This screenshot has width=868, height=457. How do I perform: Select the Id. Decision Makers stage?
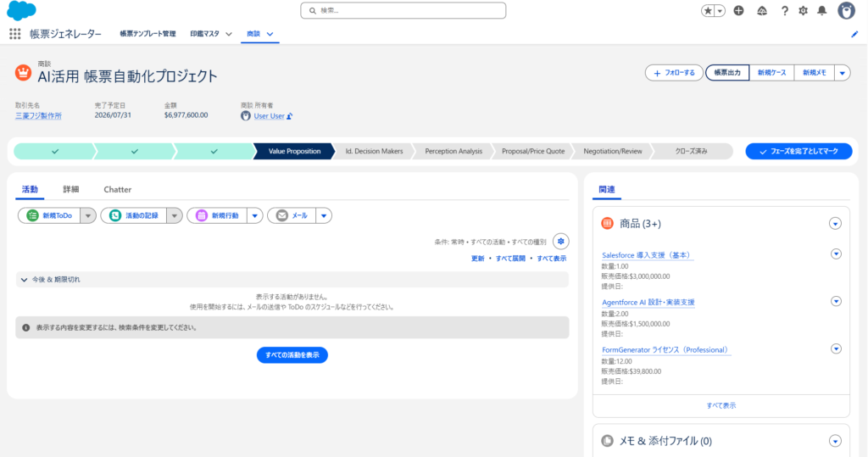point(374,151)
